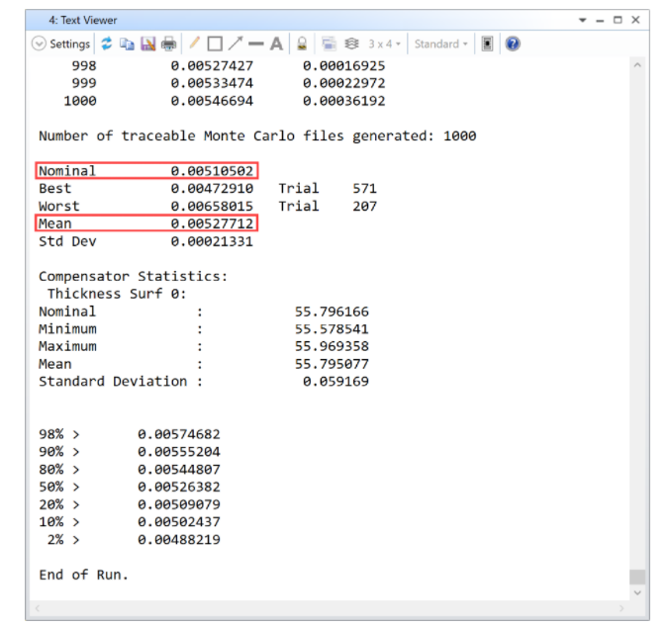Open the 3 x 4 layout dropdown
Screen dimensions: 672x627
pos(384,45)
